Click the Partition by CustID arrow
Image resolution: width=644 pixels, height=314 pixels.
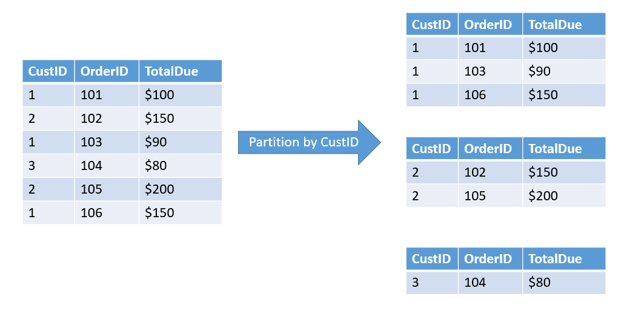pos(309,142)
